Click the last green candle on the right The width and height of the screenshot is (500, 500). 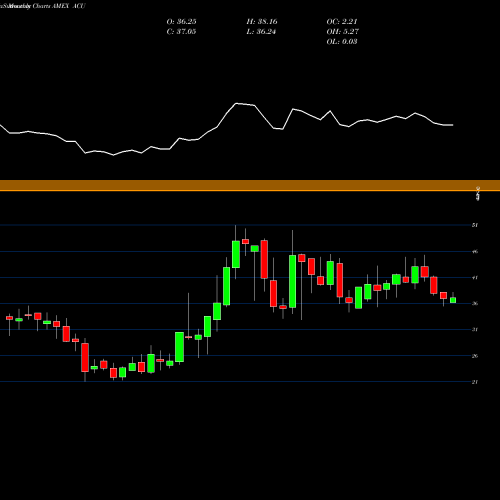[x=453, y=300]
